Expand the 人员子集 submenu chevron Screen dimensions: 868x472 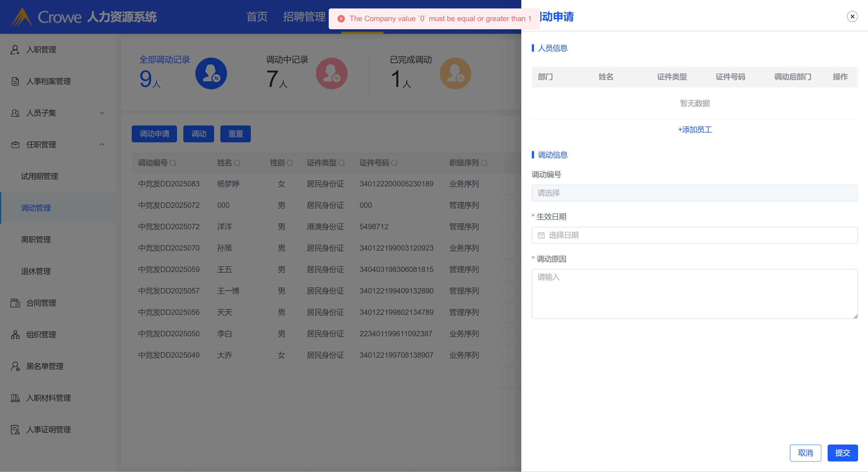pos(102,113)
